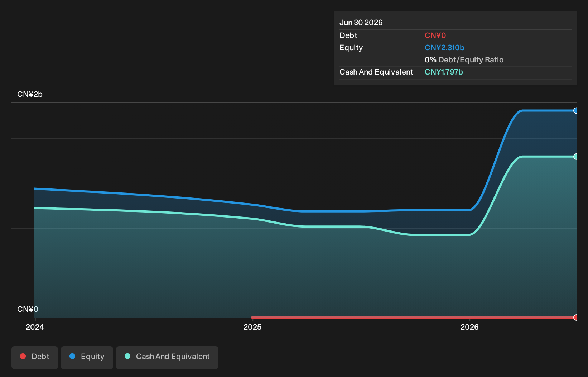Click the CN¥0 y-axis label
Image resolution: width=588 pixels, height=377 pixels.
coord(28,309)
